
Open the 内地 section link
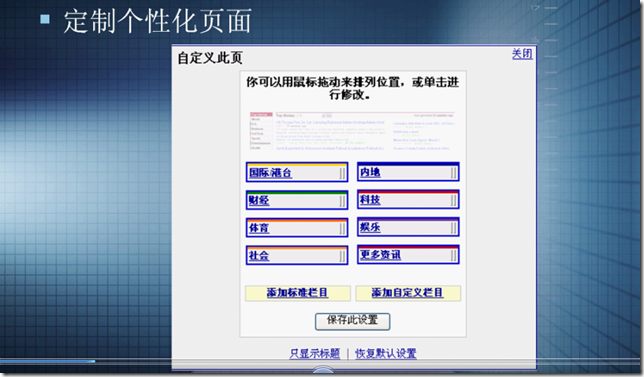370,172
